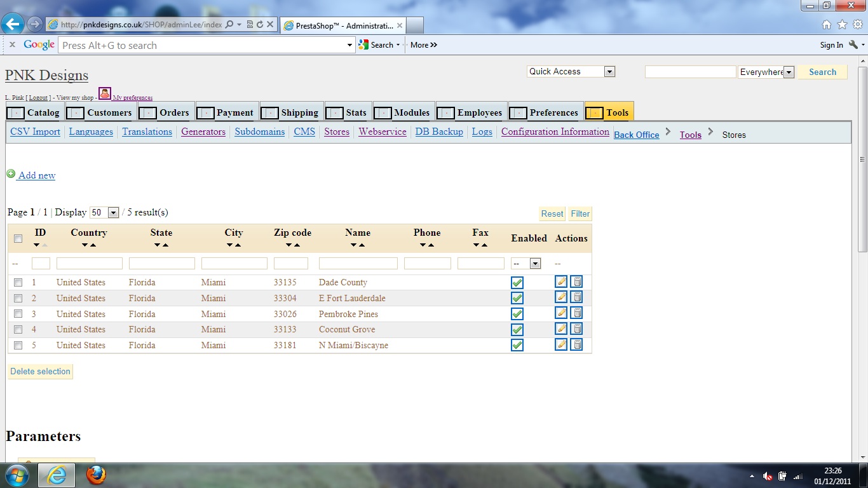This screenshot has width=868, height=488.
Task: Tick the checkbox for store ID 1
Action: pyautogui.click(x=18, y=282)
